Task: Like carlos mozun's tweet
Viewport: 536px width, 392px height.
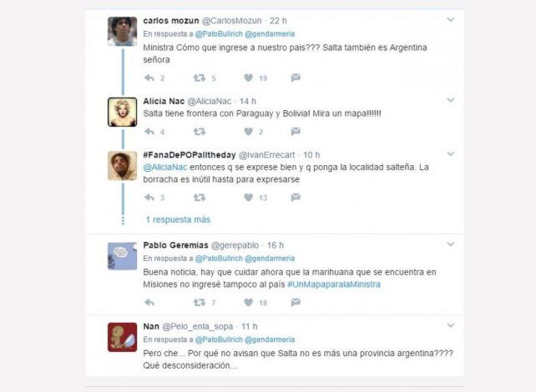Action: point(249,78)
